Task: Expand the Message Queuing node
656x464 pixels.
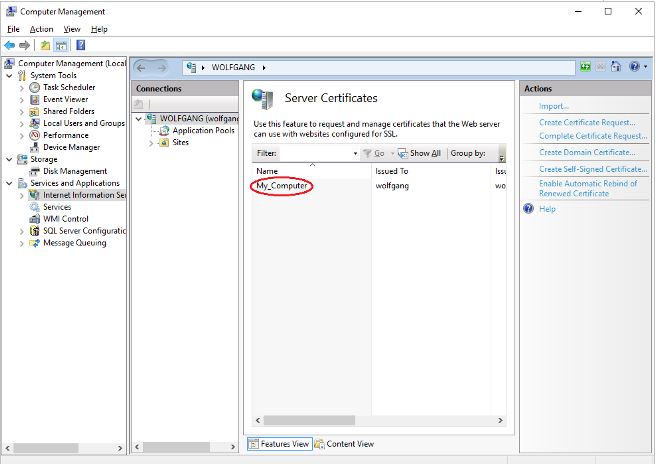Action: pos(22,244)
